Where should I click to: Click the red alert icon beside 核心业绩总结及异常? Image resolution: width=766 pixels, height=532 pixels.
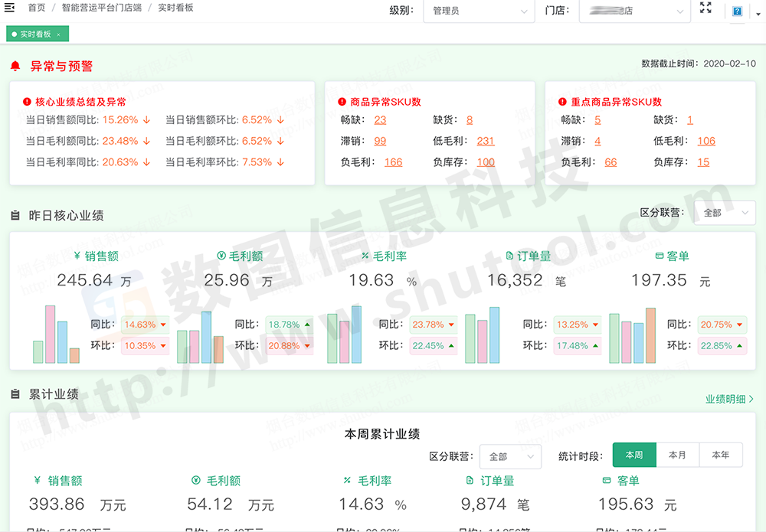click(27, 102)
